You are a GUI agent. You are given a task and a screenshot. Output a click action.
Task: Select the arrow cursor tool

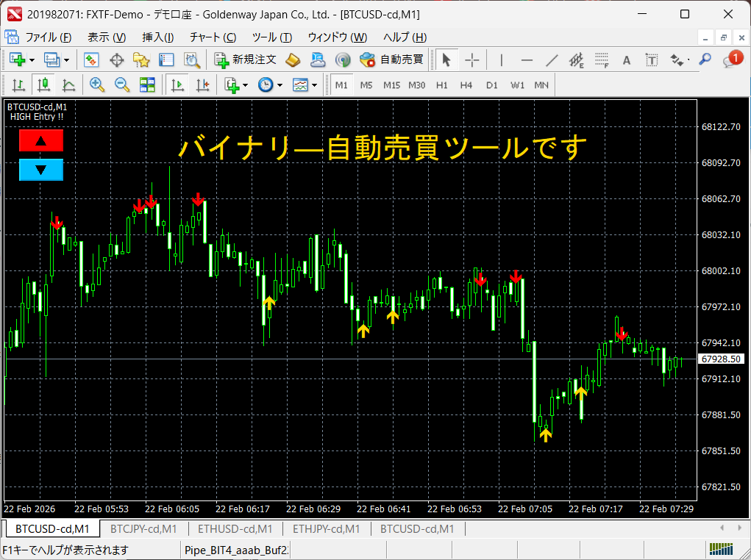(446, 60)
